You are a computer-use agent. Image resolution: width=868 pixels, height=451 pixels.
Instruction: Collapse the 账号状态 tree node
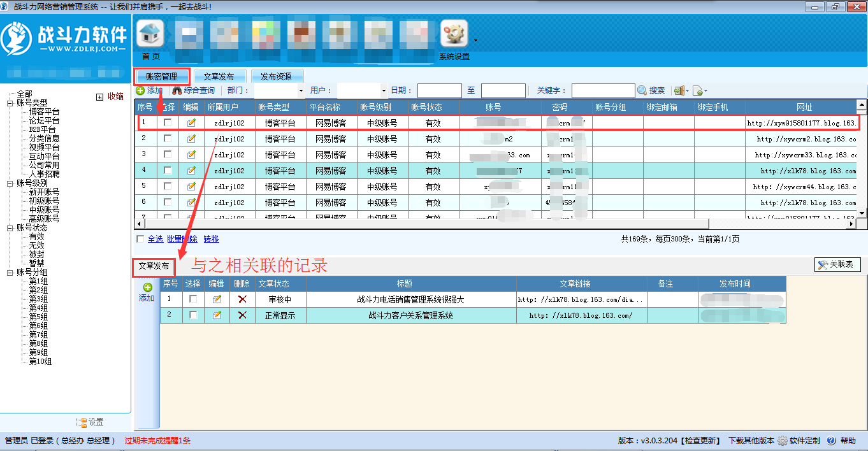[x=10, y=227]
